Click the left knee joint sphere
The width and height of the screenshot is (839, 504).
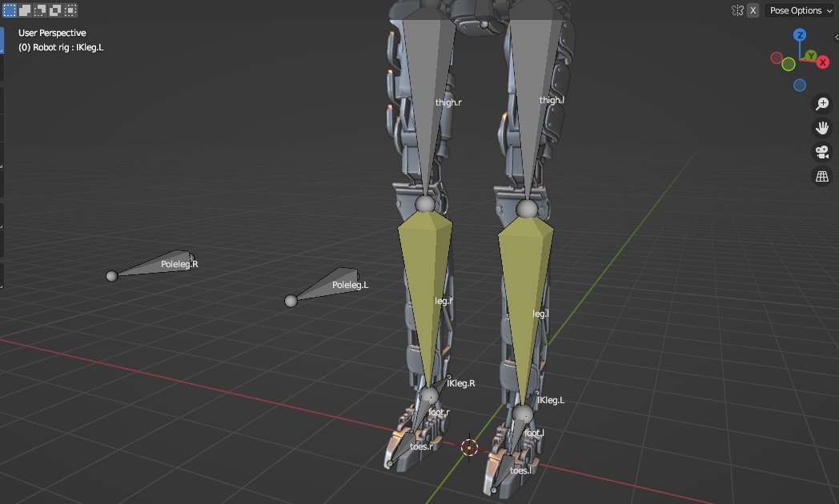(x=527, y=209)
